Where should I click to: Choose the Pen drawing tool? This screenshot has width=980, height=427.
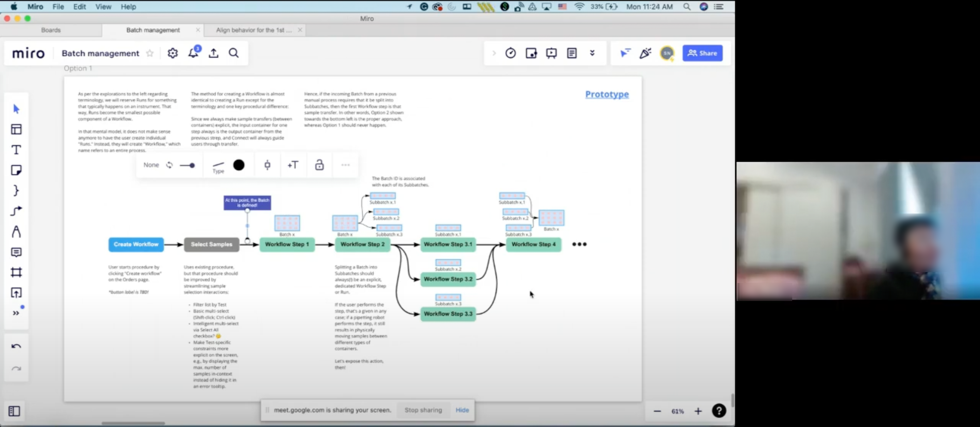[16, 232]
